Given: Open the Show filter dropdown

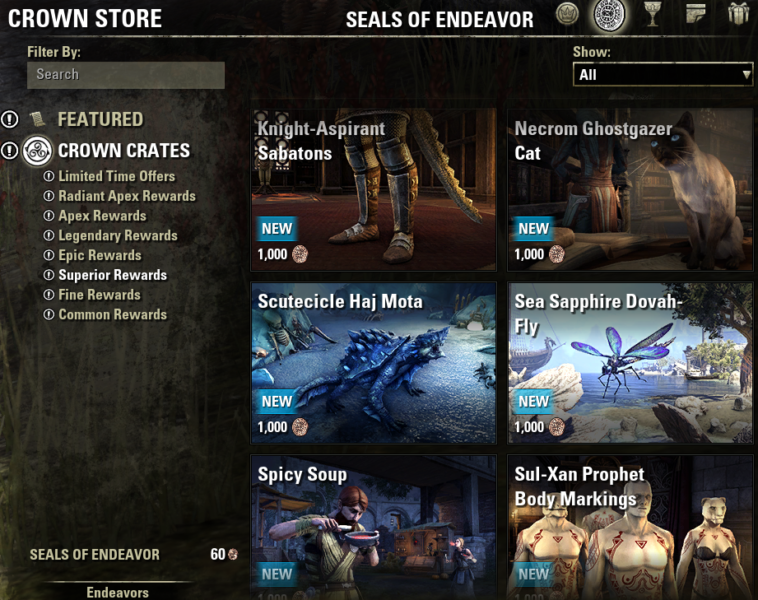Looking at the screenshot, I should [x=663, y=74].
